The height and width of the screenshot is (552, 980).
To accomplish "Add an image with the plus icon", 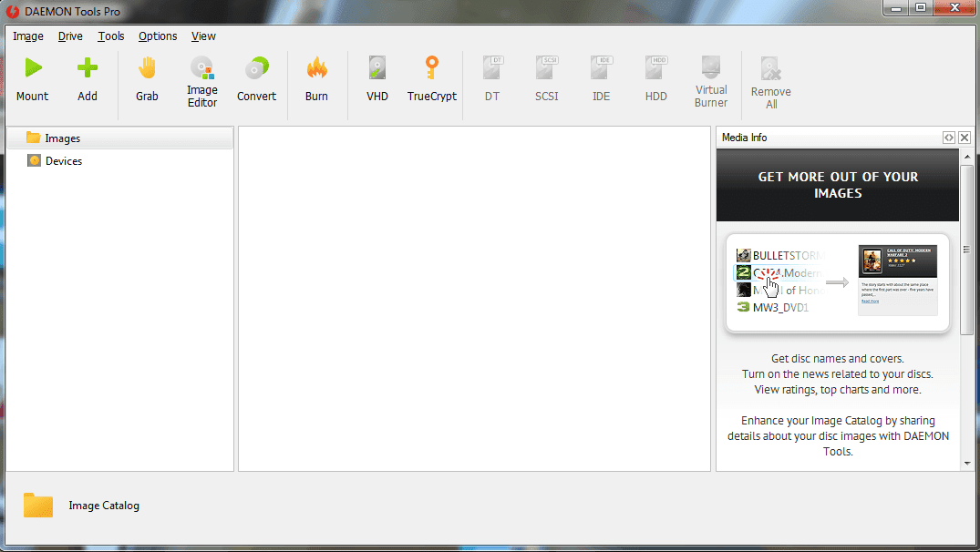I will pos(88,67).
